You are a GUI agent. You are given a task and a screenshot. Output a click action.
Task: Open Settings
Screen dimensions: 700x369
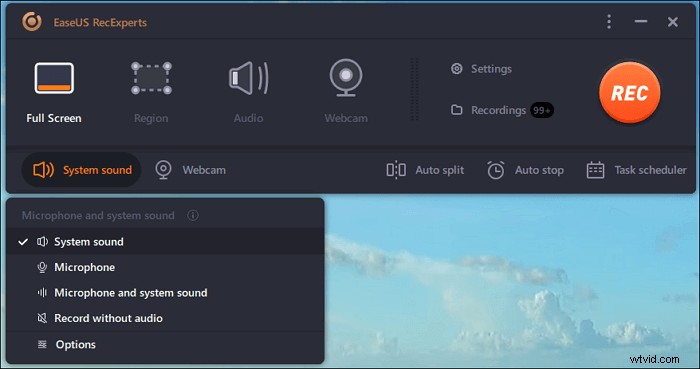tap(481, 69)
